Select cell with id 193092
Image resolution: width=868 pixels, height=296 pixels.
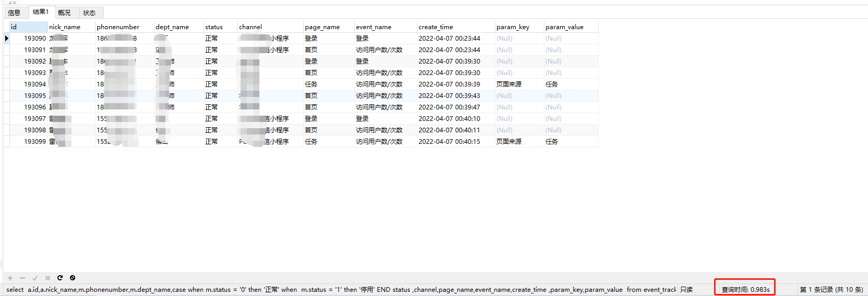pyautogui.click(x=28, y=61)
